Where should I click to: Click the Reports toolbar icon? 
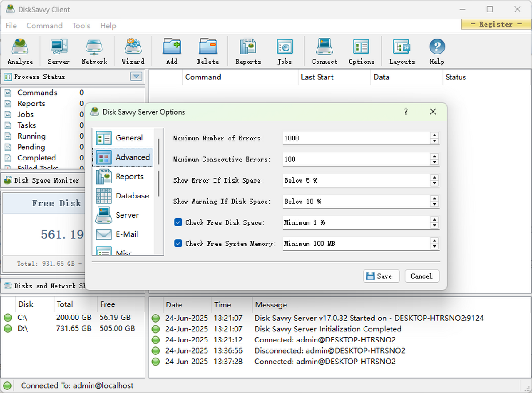[247, 51]
